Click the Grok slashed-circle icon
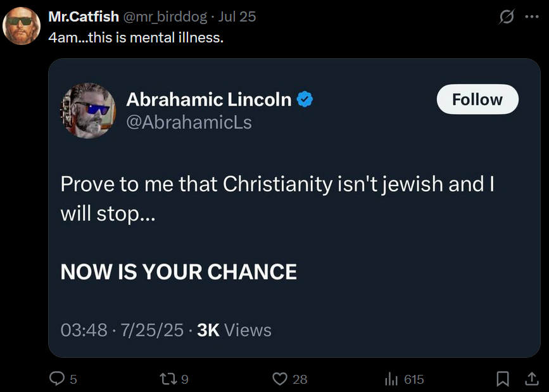The height and width of the screenshot is (392, 549). [507, 17]
